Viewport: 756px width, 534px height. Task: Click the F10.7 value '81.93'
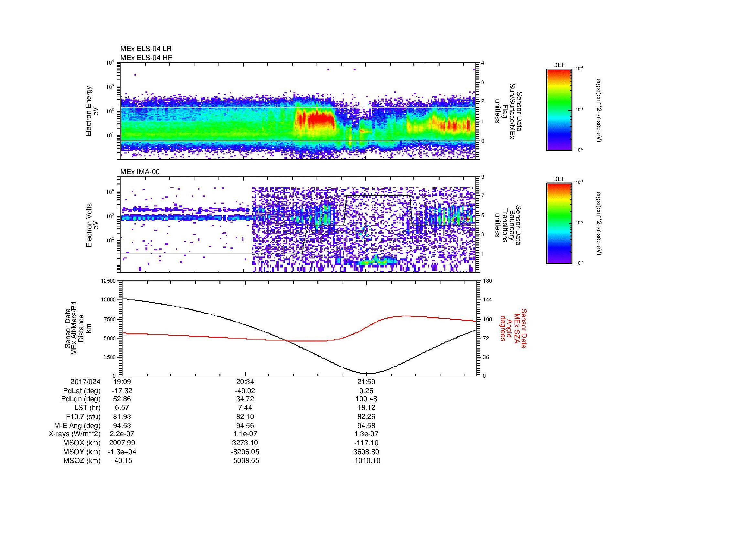pos(122,417)
